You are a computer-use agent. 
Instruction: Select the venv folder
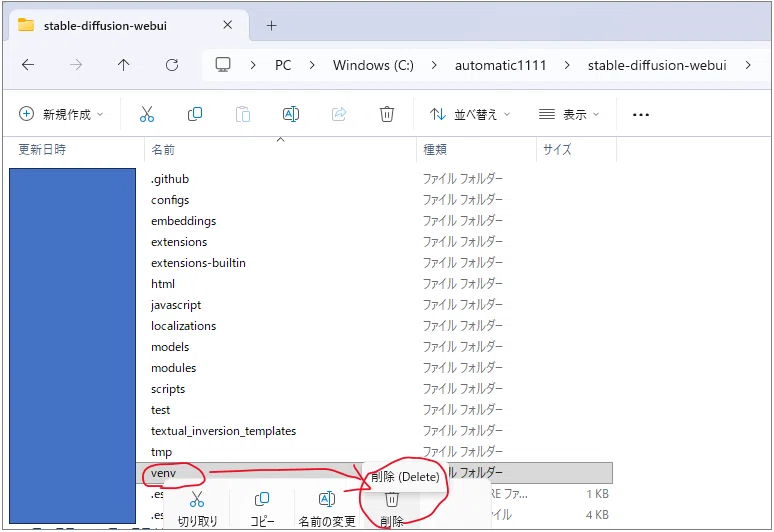pyautogui.click(x=163, y=473)
